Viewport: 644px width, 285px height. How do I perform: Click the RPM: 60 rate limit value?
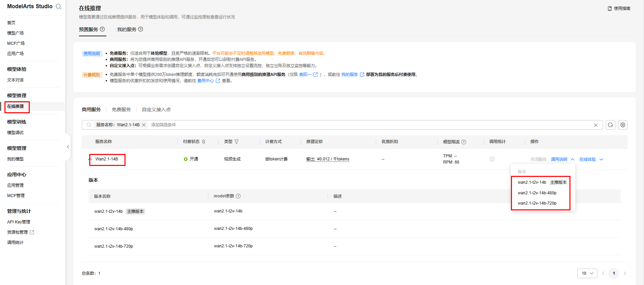click(x=451, y=162)
